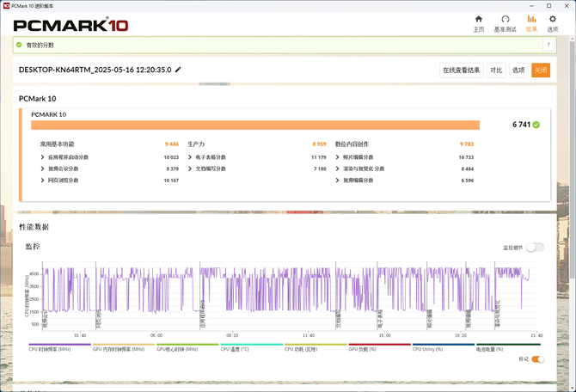Enable the 监控细节 monitoring details toggle
The height and width of the screenshot is (392, 576).
(x=535, y=248)
